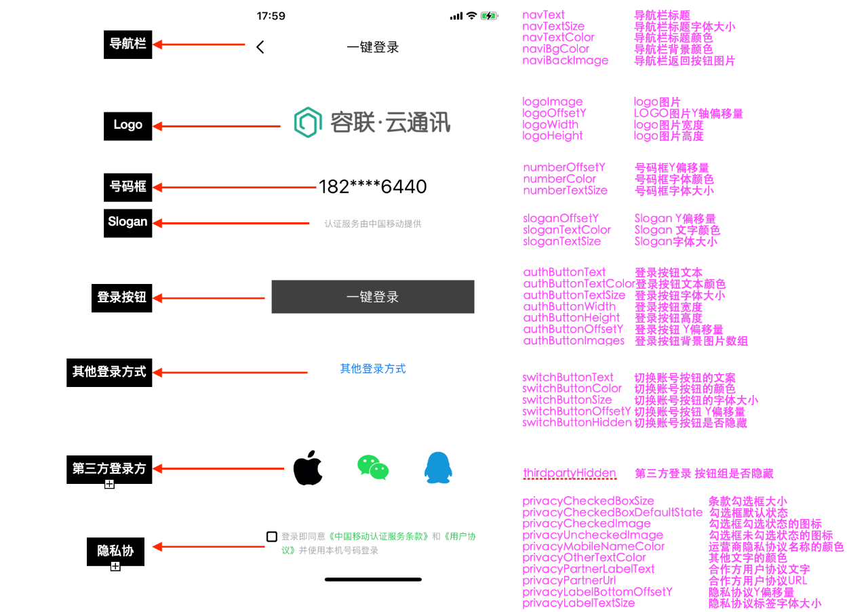Viewport: 868px width, 612px height.
Task: Click the LOGO图片Y轴偏移量 description
Action: (x=688, y=113)
